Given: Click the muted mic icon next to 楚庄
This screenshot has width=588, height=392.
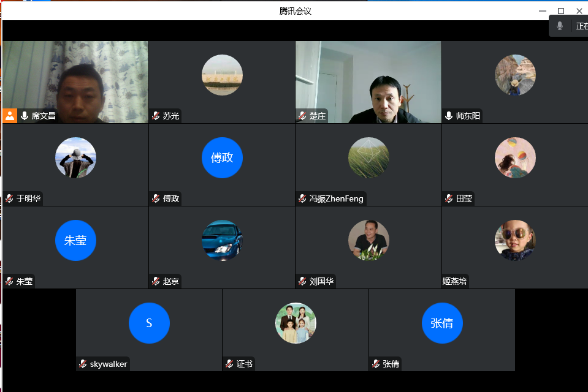Looking at the screenshot, I should (x=302, y=116).
